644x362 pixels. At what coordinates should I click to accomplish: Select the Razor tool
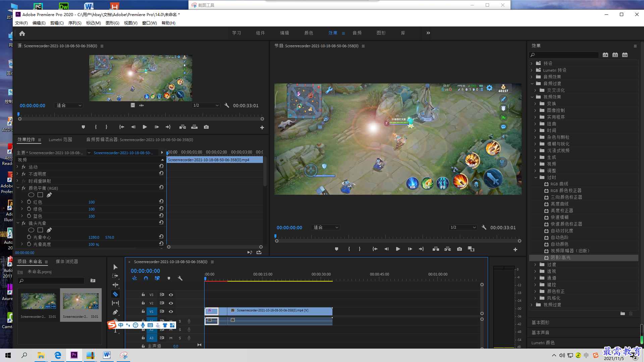[x=115, y=294]
